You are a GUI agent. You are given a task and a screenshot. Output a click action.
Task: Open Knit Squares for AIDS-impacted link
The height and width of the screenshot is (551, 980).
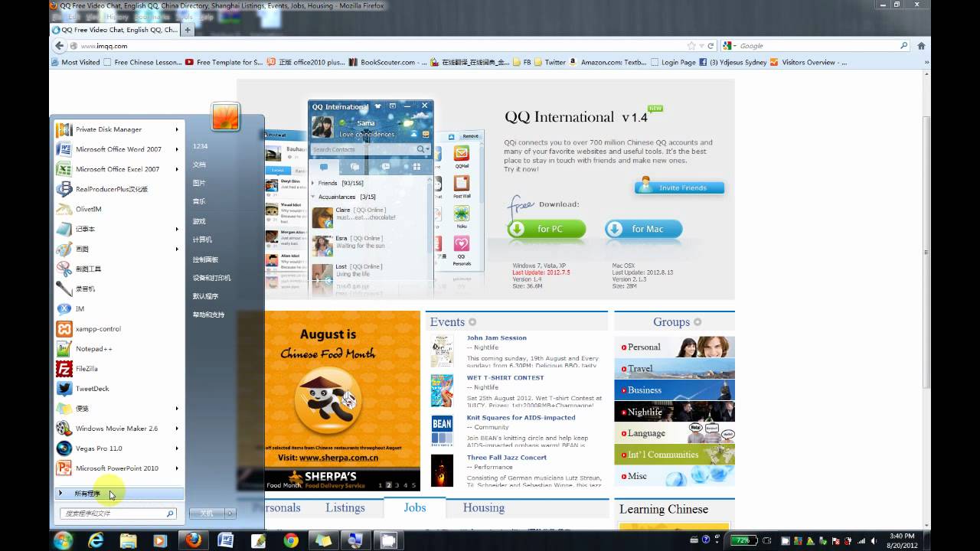[521, 417]
